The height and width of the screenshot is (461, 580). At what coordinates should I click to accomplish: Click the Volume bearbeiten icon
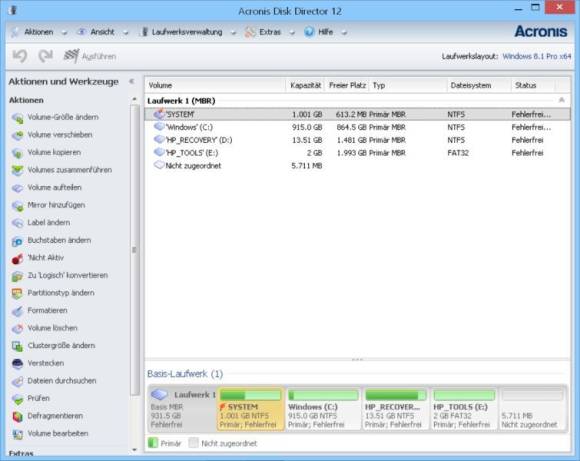click(x=17, y=434)
